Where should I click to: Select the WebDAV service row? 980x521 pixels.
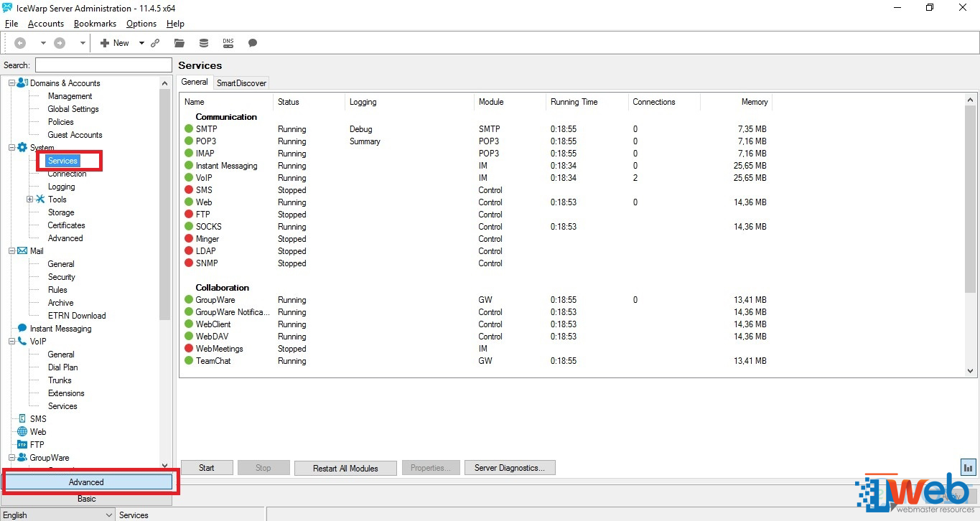coord(476,337)
